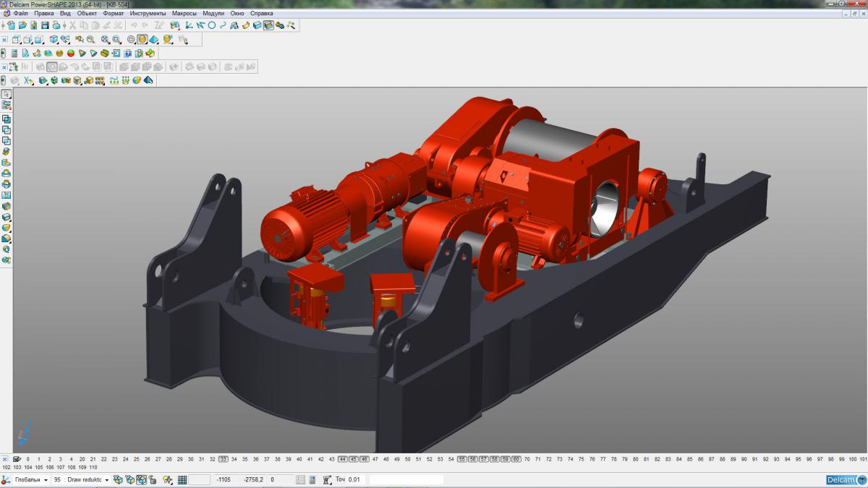Open the Макросы menu
868x488 pixels.
[x=184, y=13]
